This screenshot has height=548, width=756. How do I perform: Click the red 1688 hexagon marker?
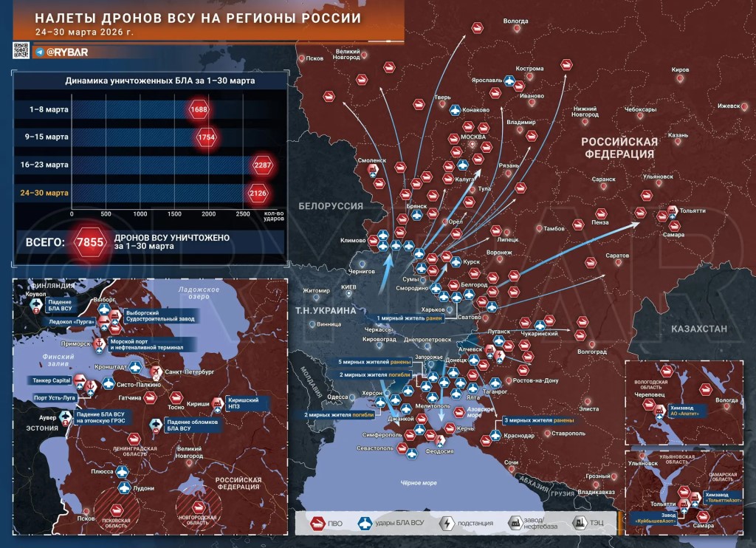[199, 109]
